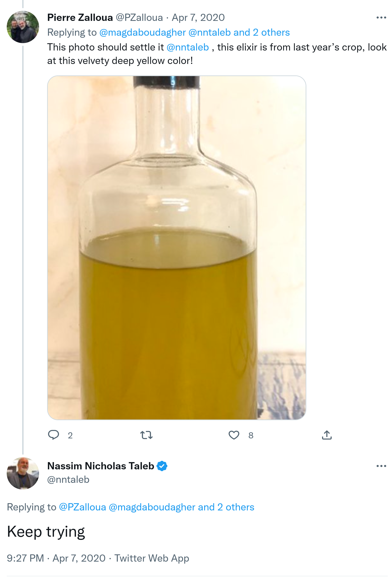
Task: Open the more options menu on Pierre's tweet
Action: (381, 18)
